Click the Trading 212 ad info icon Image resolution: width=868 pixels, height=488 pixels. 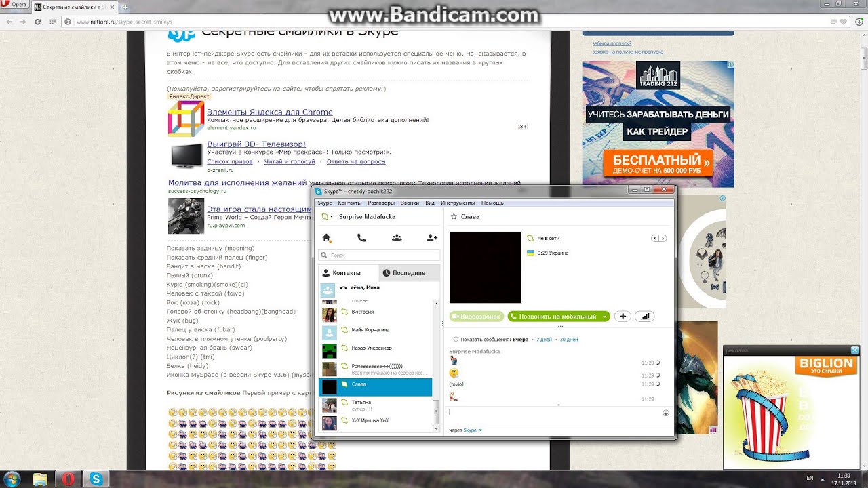tap(730, 65)
